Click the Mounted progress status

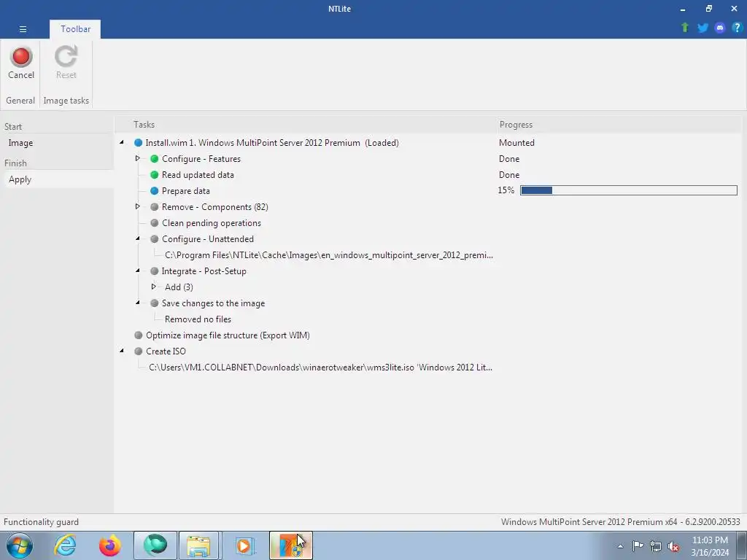point(516,143)
